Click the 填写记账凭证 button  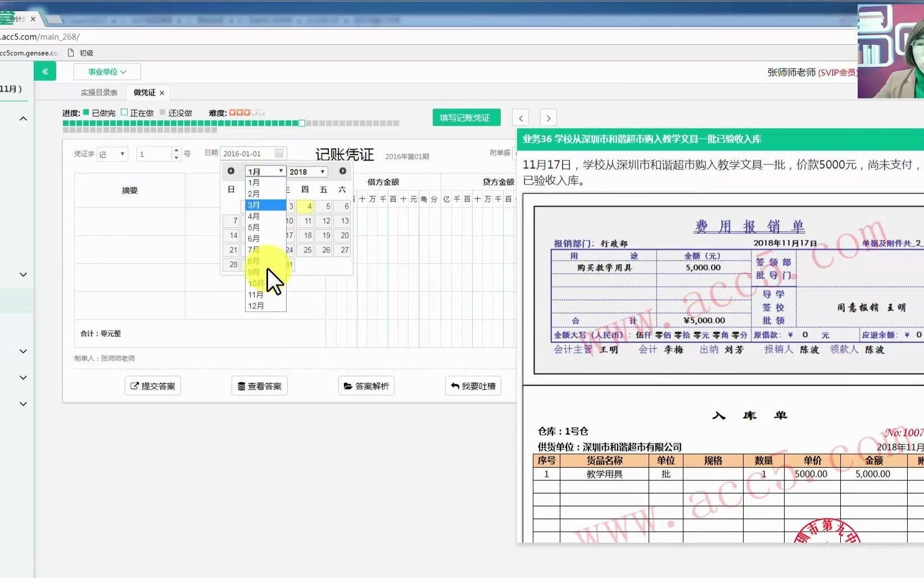click(x=465, y=117)
